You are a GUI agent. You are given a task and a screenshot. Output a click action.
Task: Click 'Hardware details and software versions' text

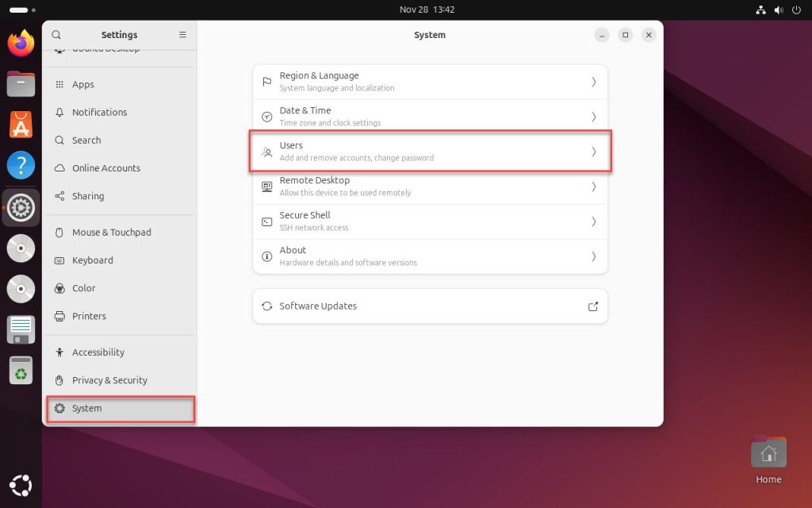pyautogui.click(x=348, y=263)
